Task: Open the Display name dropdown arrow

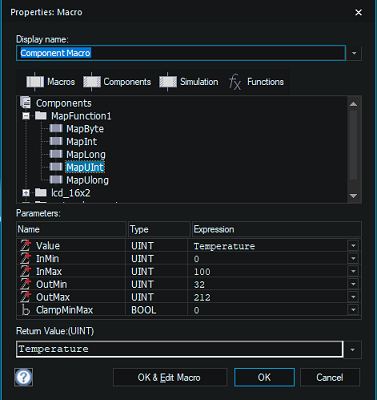Action: (354, 53)
